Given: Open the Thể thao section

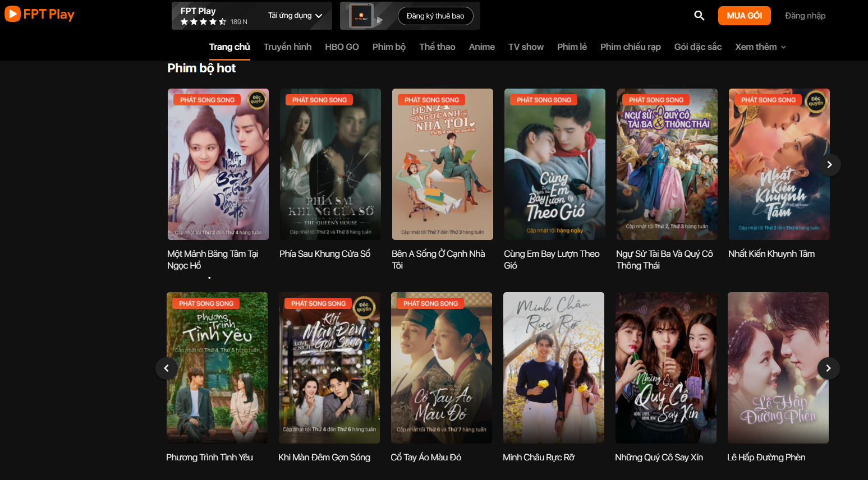Looking at the screenshot, I should pos(437,47).
